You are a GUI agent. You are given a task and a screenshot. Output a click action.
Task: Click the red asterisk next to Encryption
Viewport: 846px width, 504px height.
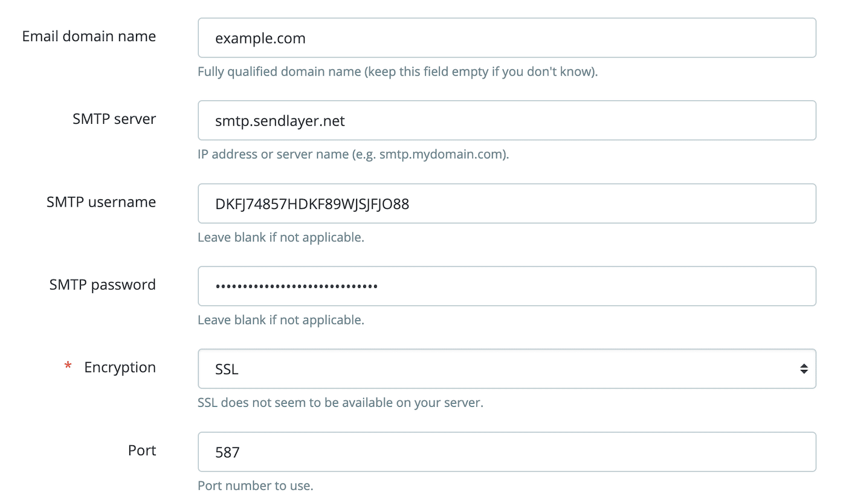click(67, 366)
